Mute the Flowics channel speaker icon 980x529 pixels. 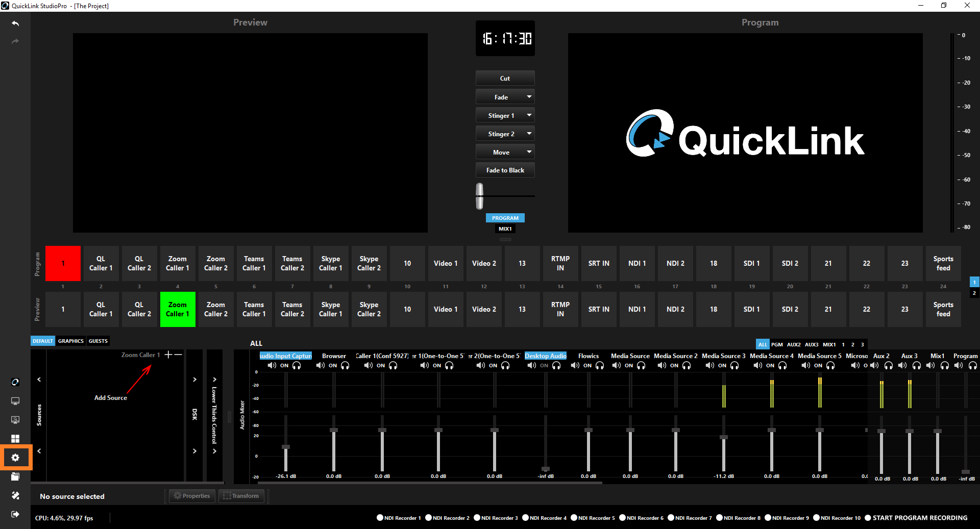click(x=575, y=365)
